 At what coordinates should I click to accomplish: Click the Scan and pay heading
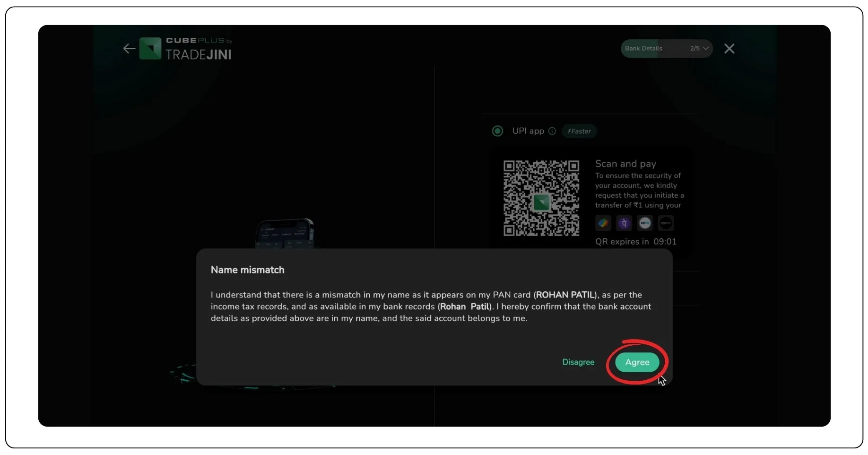[x=625, y=163]
